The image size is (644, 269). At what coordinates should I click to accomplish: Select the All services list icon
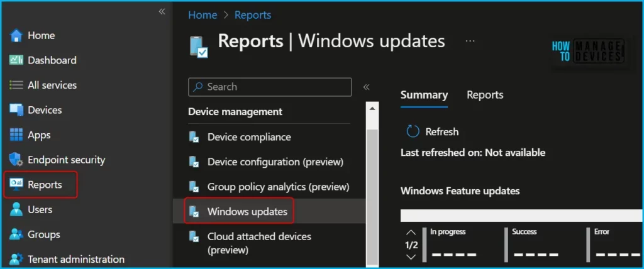(16, 85)
